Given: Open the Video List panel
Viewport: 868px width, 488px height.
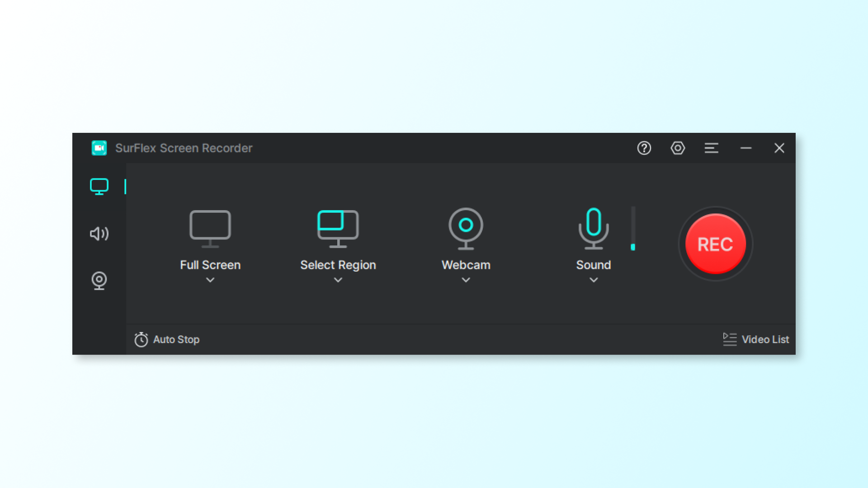Looking at the screenshot, I should click(755, 340).
